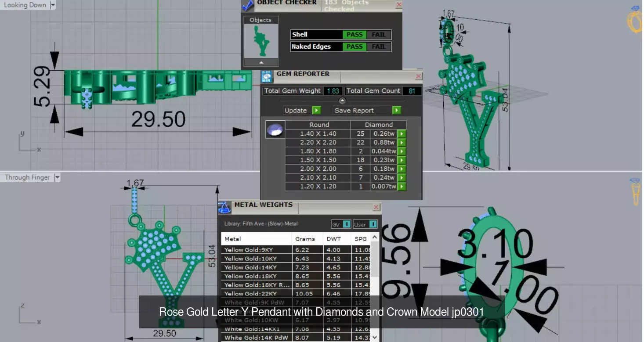The width and height of the screenshot is (644, 342).
Task: Click green arrow for 1.40 X 1.40 gems
Action: point(402,133)
